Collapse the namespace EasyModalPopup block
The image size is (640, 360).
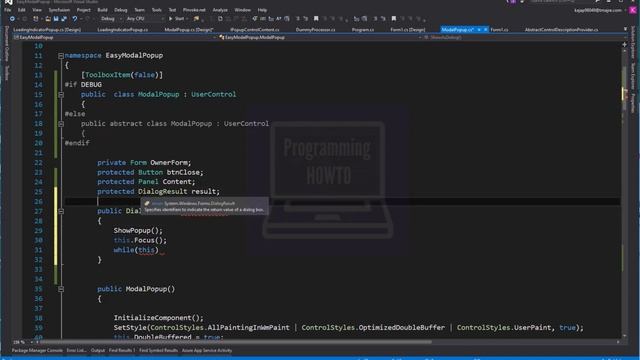[x=61, y=56]
